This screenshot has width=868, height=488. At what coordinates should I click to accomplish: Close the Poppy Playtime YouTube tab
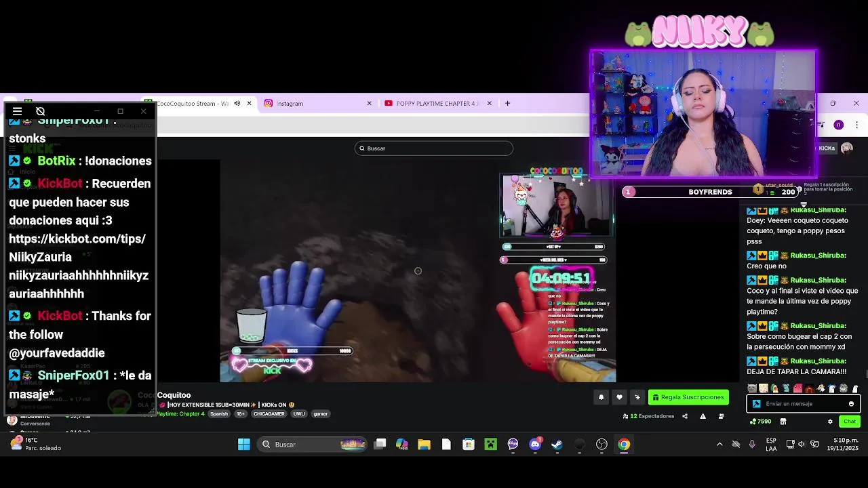click(489, 103)
